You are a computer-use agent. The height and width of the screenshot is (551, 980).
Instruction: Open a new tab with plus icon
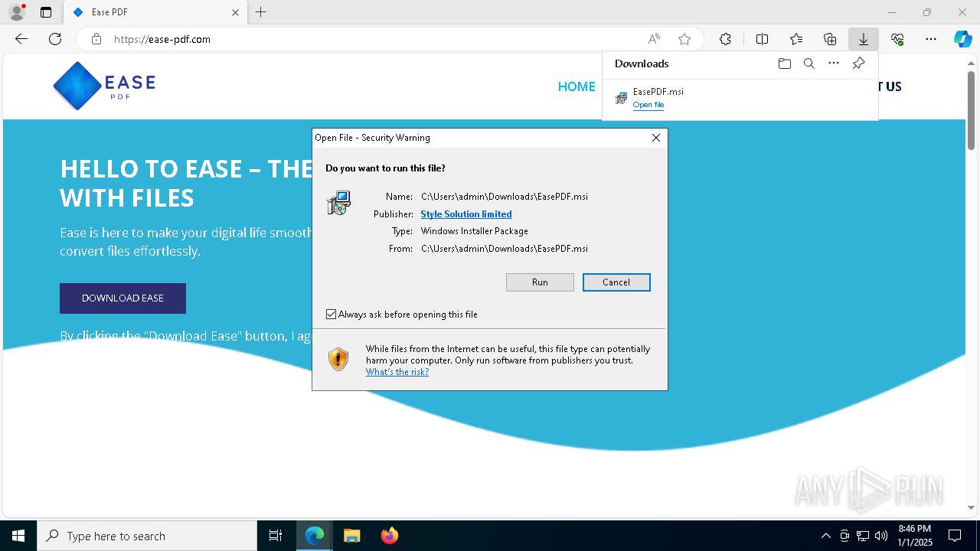click(260, 12)
